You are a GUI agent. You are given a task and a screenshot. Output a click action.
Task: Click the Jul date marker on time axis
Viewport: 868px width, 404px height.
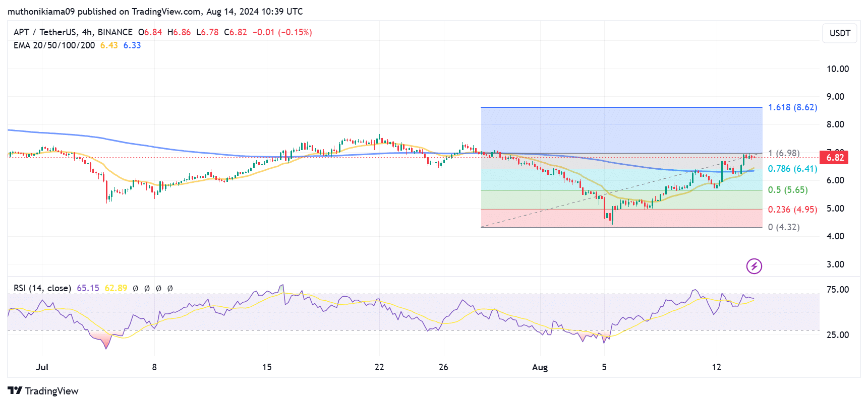click(42, 367)
